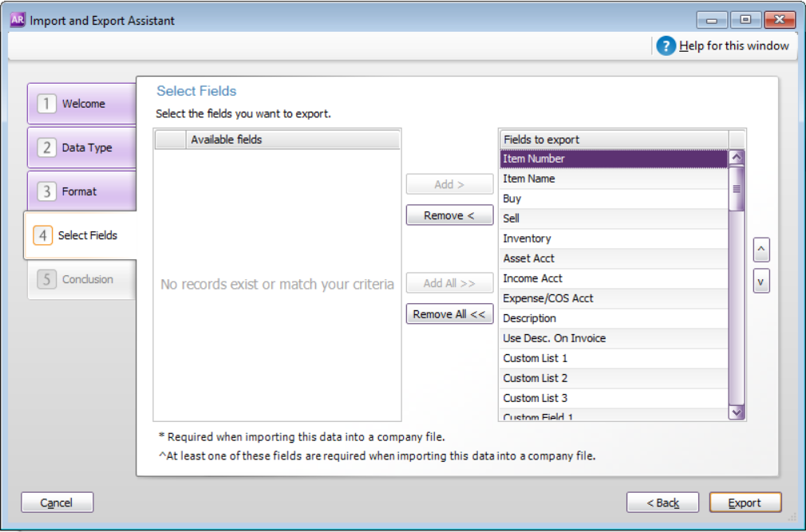The image size is (806, 532).
Task: Open the Welcome step tab
Action: [x=81, y=104]
